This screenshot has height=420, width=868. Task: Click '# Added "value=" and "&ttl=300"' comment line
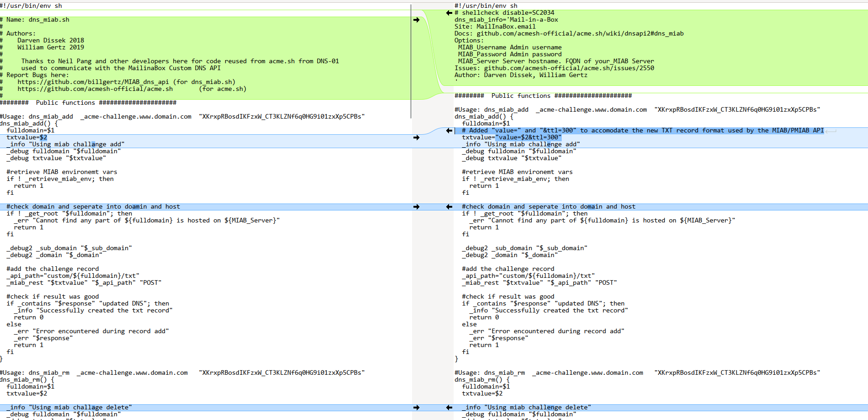pyautogui.click(x=643, y=131)
